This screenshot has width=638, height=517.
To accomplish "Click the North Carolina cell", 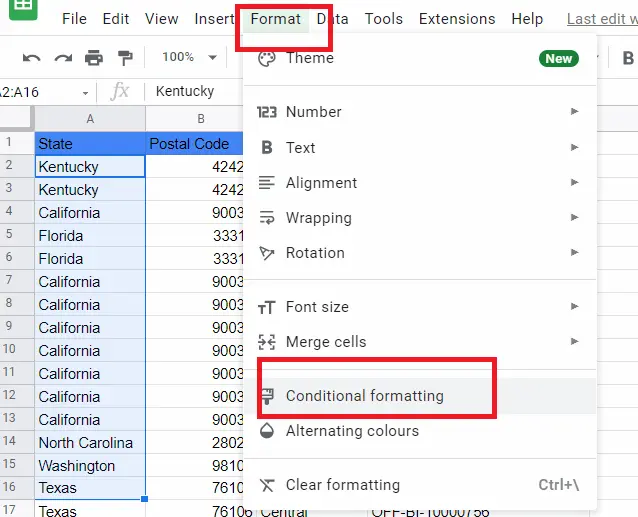I will click(x=90, y=443).
